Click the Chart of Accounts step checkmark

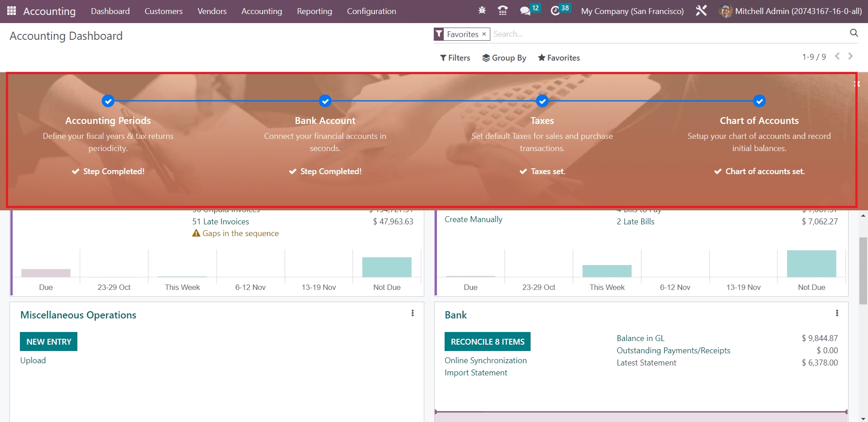pos(759,101)
